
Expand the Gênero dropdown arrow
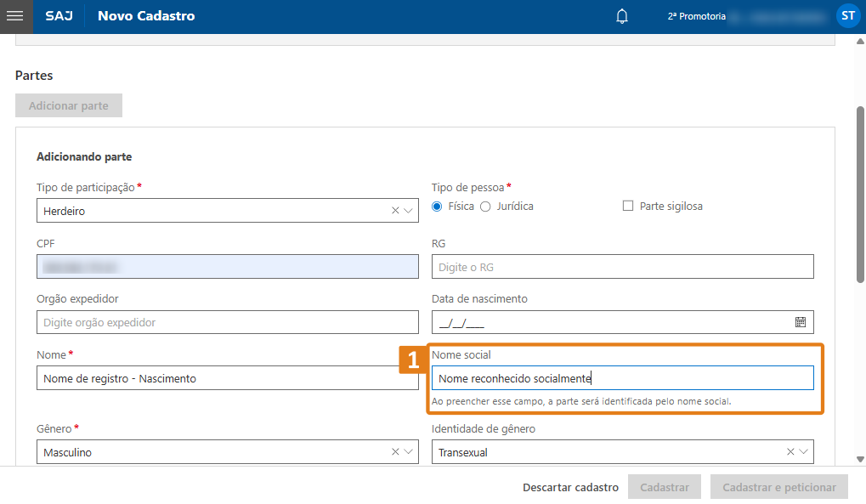[x=409, y=452]
